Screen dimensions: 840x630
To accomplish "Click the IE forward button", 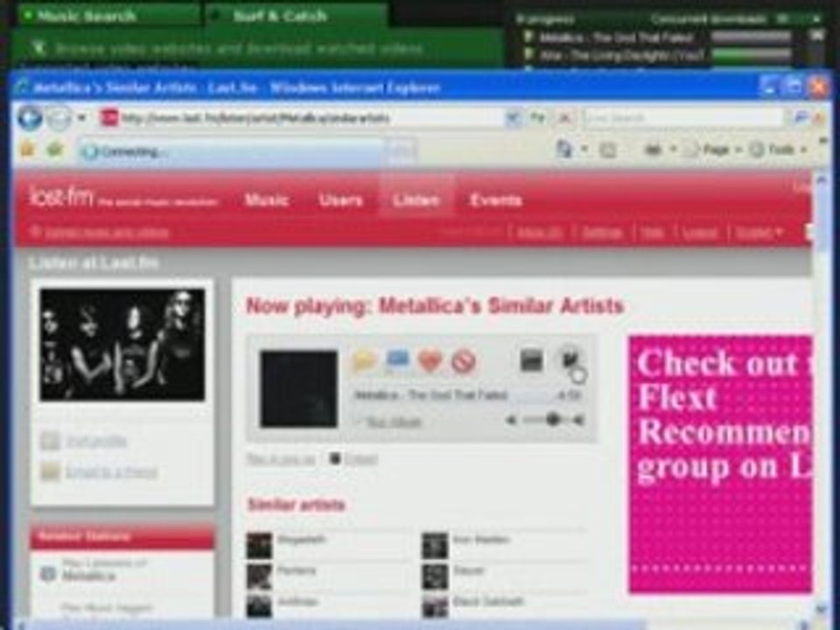I will click(x=58, y=118).
